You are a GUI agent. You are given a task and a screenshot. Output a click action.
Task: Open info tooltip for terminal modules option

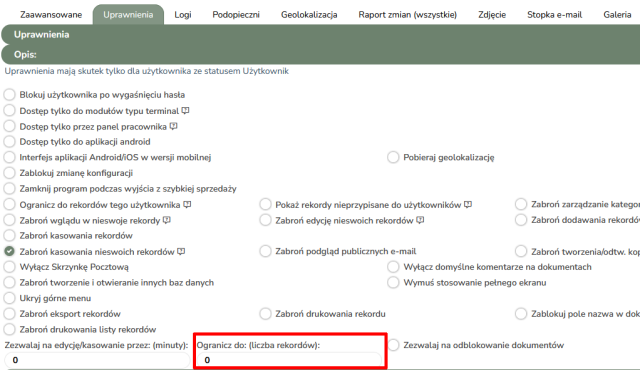click(185, 111)
